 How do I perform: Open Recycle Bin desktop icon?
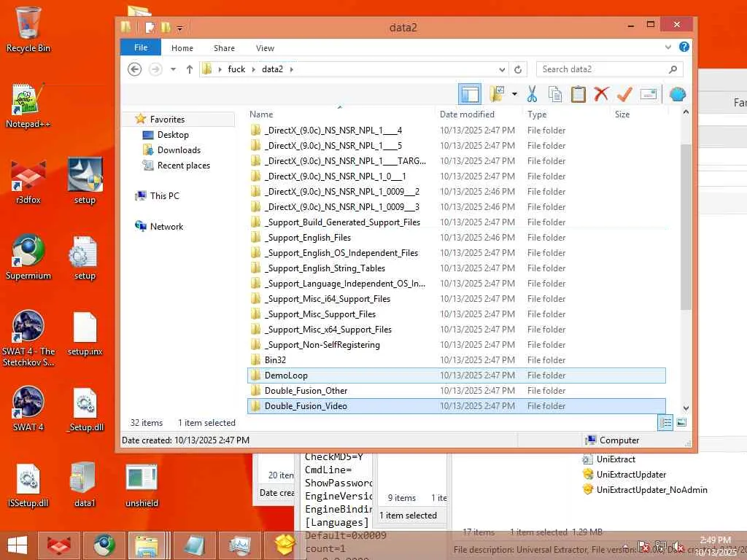(x=28, y=29)
